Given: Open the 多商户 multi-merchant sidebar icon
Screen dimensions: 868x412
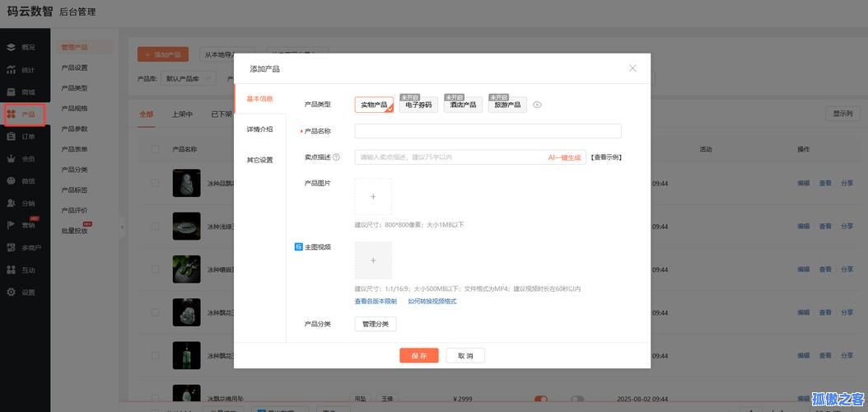Looking at the screenshot, I should (x=11, y=247).
